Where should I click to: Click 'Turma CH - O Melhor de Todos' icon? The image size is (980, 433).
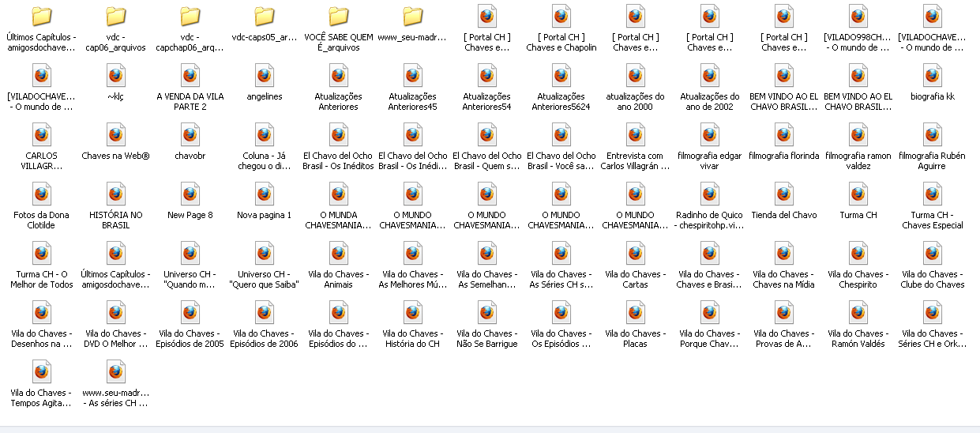(x=41, y=254)
